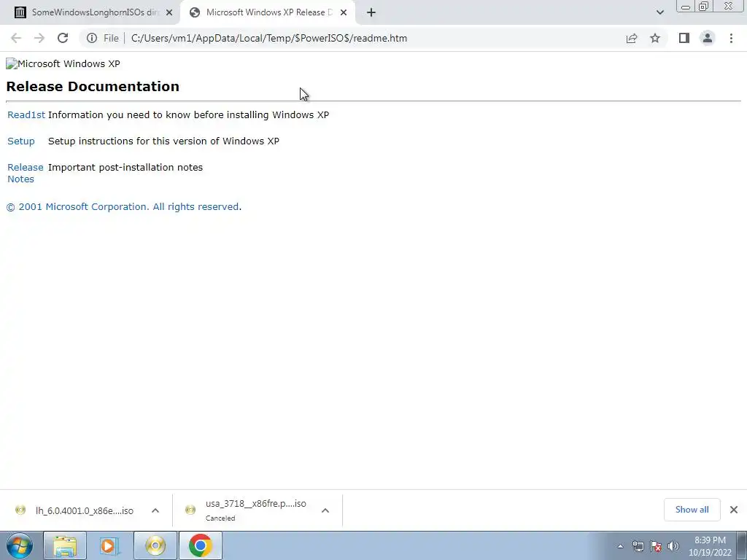Open the Read1st link
Viewport: 747px width, 560px height.
(26, 114)
